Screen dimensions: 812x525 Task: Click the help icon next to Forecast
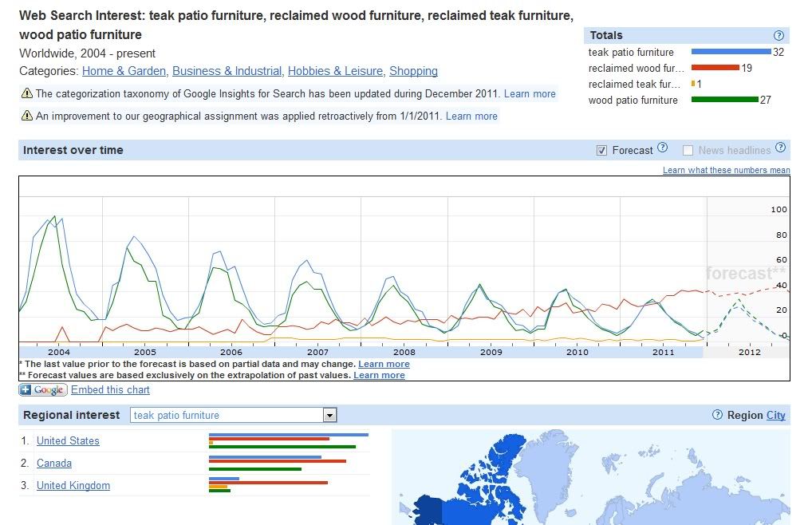[662, 148]
